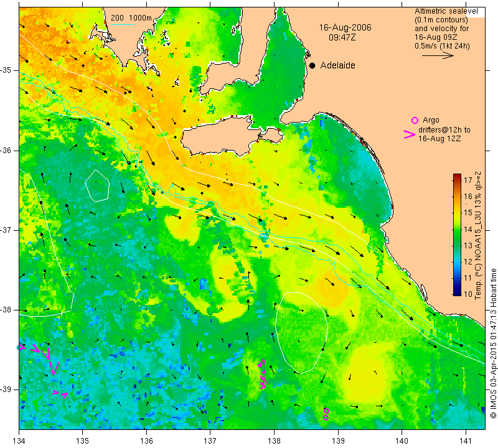Screen dimensions: 498x448
Task: Click the temperature color bar
Action: 457,235
